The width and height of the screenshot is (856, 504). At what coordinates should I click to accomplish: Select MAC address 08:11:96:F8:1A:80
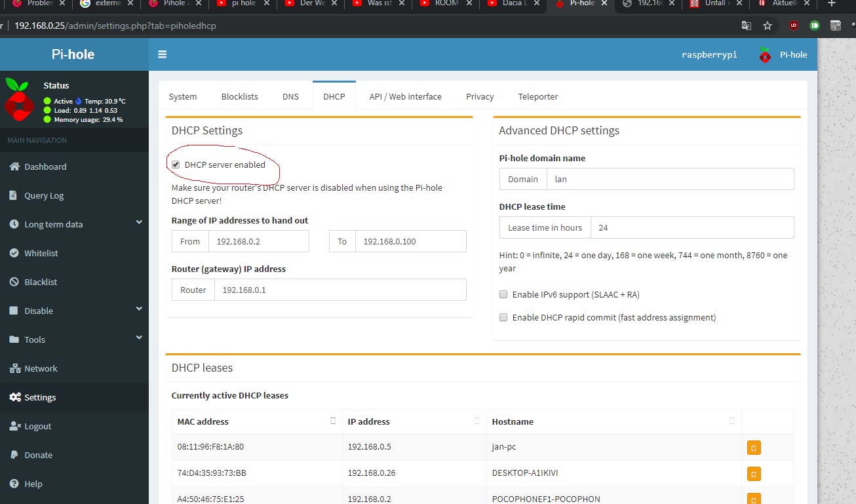(210, 447)
